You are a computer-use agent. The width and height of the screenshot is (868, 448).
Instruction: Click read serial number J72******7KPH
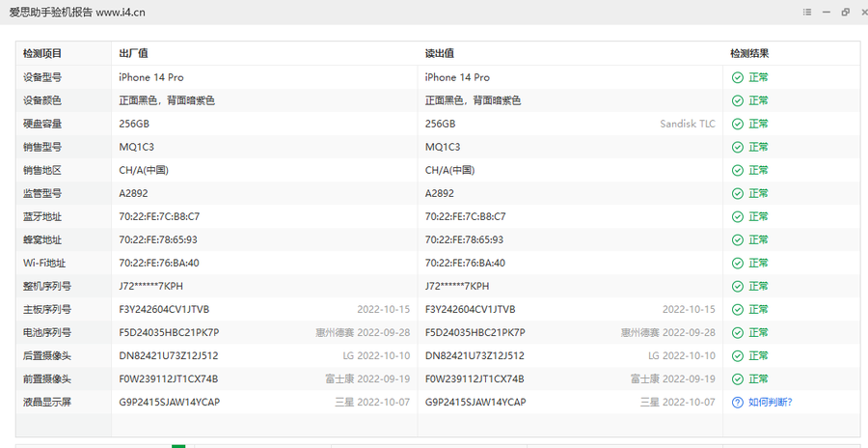click(457, 286)
